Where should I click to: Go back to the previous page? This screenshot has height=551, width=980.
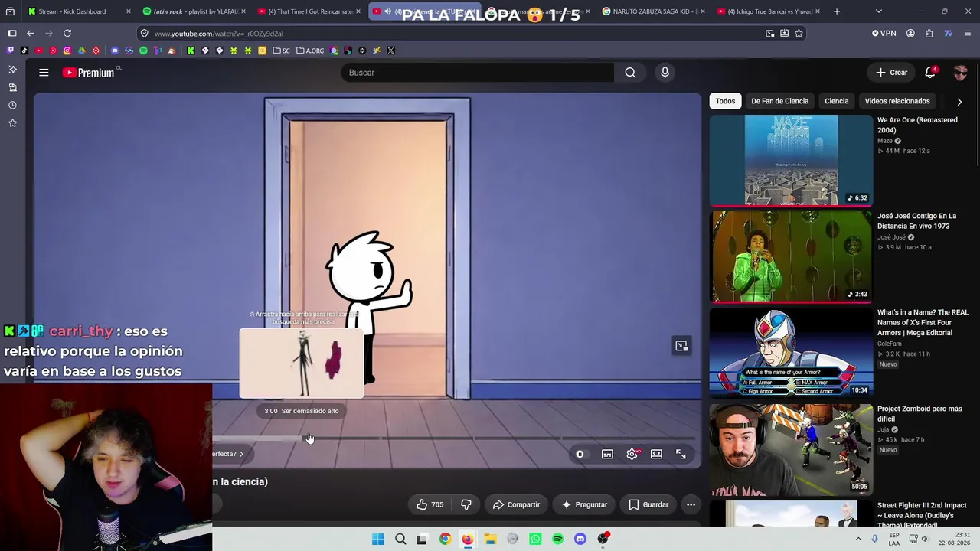click(31, 33)
